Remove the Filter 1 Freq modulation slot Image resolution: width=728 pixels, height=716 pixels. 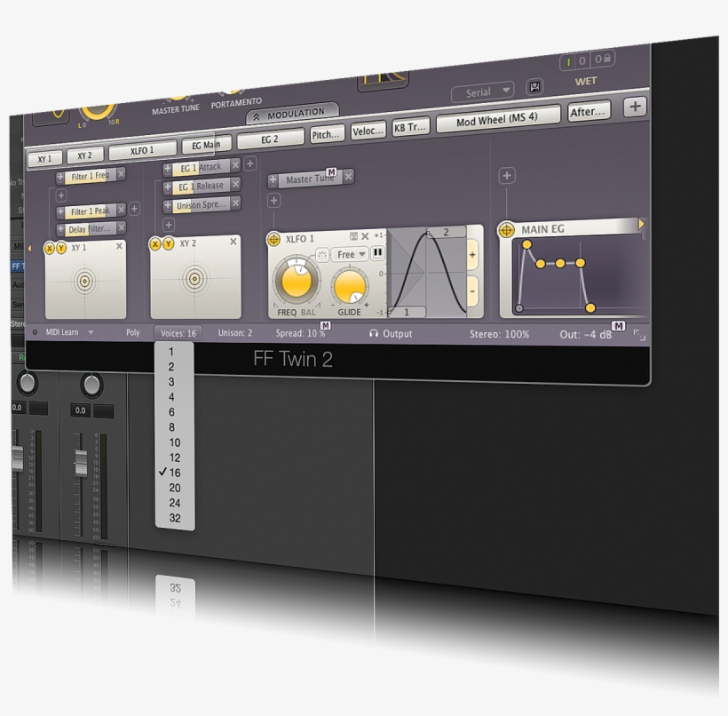[x=121, y=174]
